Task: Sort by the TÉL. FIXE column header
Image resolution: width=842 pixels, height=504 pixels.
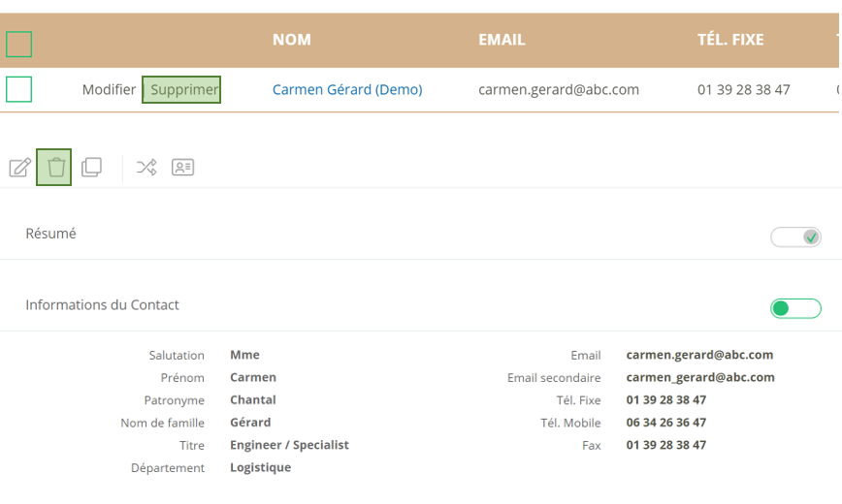Action: 730,40
